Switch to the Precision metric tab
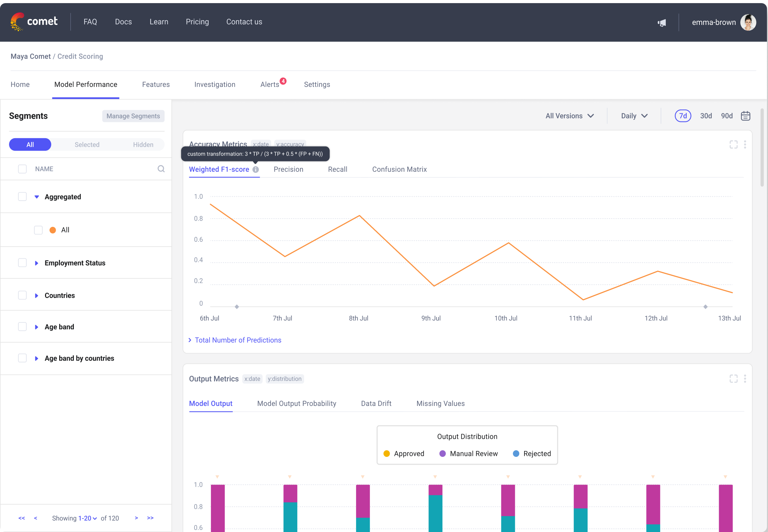The image size is (768, 532). (x=289, y=169)
